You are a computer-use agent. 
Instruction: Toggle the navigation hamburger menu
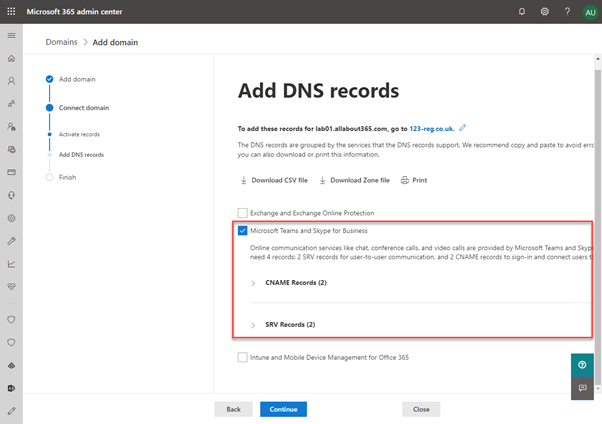tap(12, 35)
